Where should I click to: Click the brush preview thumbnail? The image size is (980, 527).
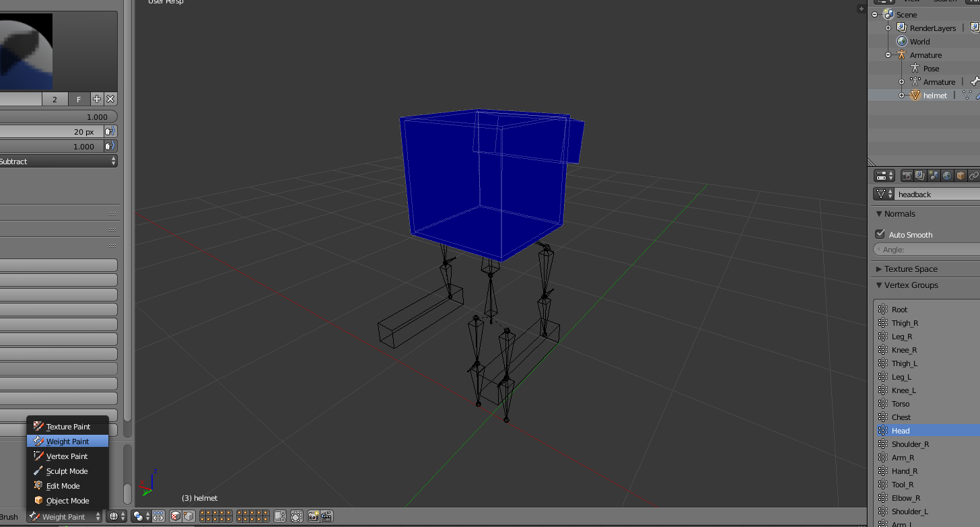click(26, 51)
